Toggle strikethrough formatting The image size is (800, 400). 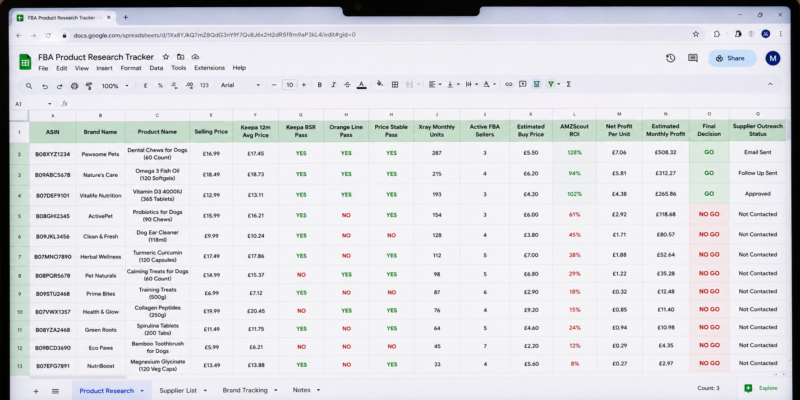347,85
